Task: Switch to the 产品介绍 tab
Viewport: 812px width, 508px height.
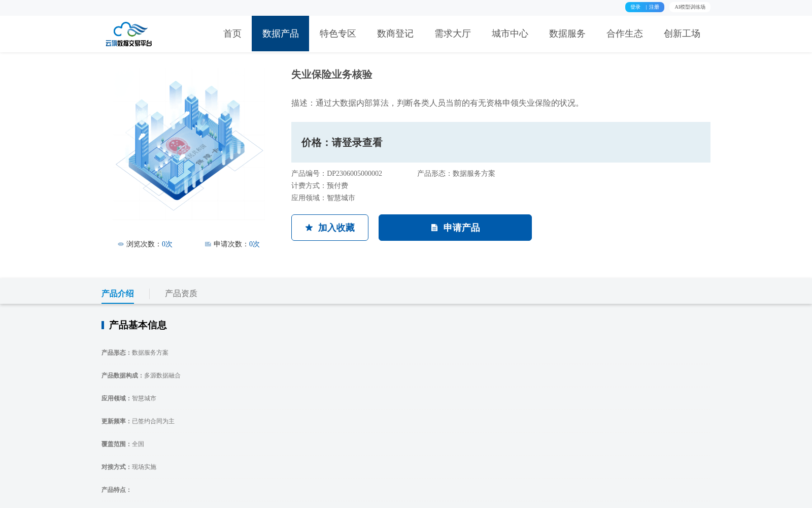Action: 118,294
